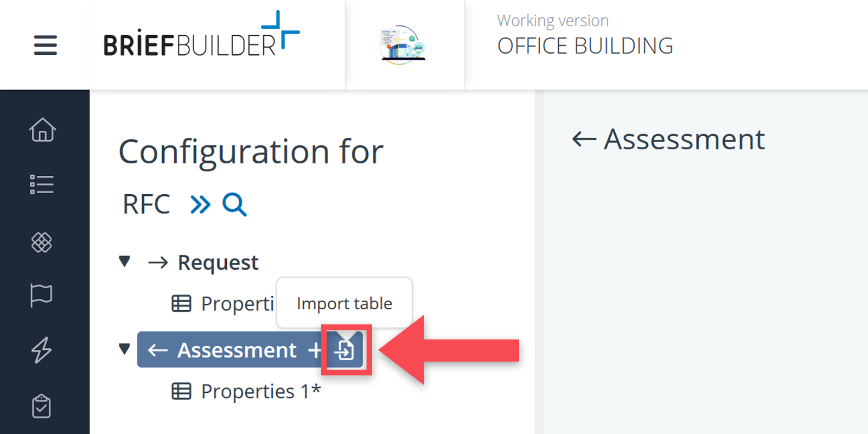The image size is (868, 434).
Task: Open the clipboard checklist sidebar icon
Action: (42, 406)
